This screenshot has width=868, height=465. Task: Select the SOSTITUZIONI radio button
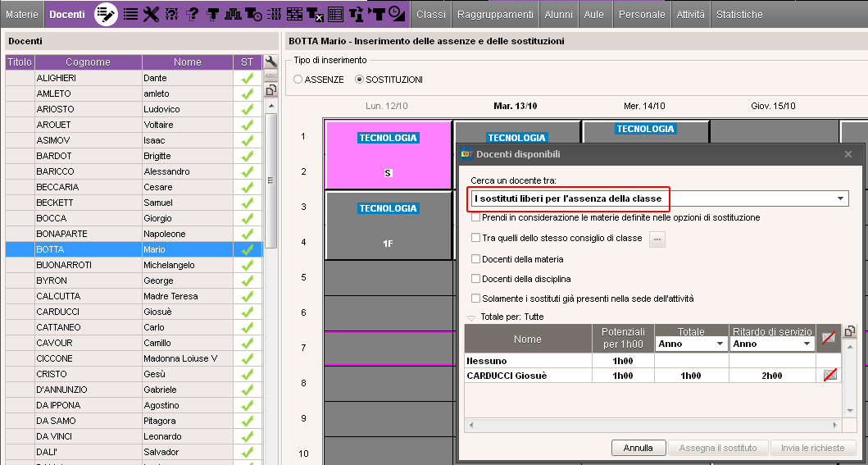coord(359,80)
